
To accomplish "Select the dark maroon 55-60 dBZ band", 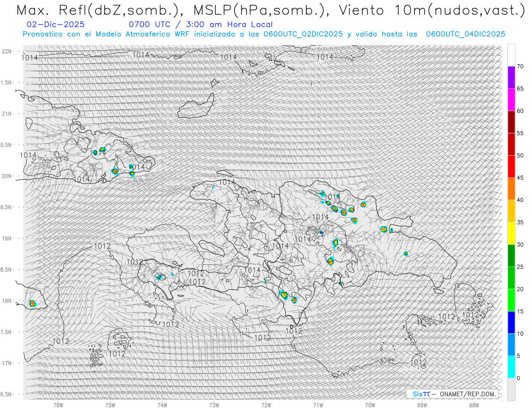I will pos(511,122).
